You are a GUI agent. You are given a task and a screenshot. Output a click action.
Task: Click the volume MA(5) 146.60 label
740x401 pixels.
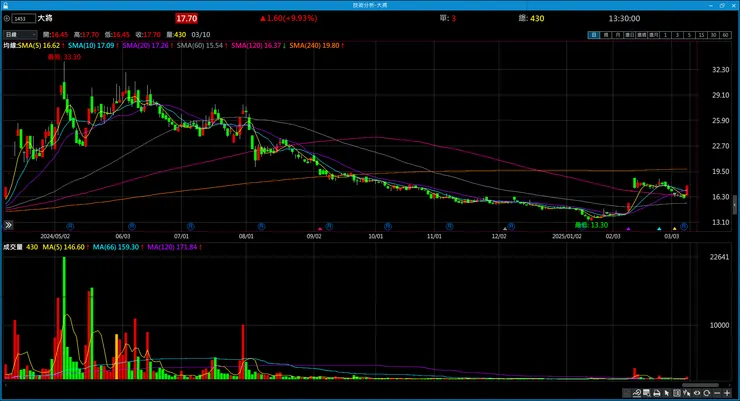tap(66, 247)
